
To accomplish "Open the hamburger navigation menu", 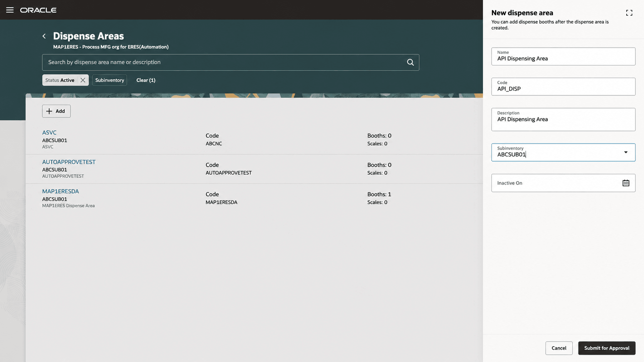I will (10, 10).
